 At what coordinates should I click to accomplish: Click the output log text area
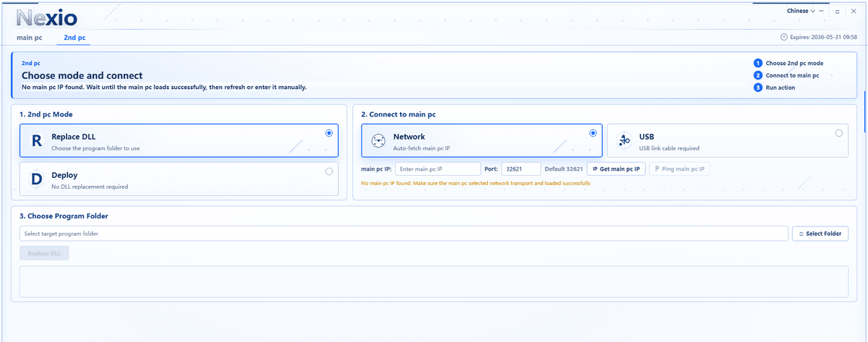coord(433,281)
